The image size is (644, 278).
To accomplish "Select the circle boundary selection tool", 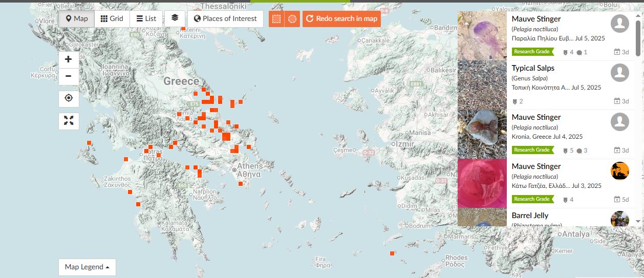I will point(292,19).
